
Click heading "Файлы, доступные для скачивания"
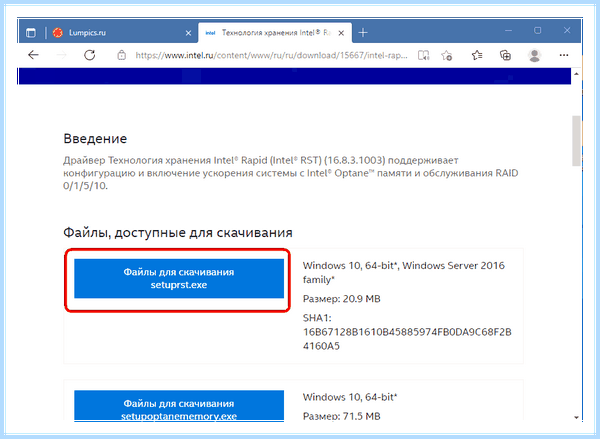pyautogui.click(x=178, y=233)
